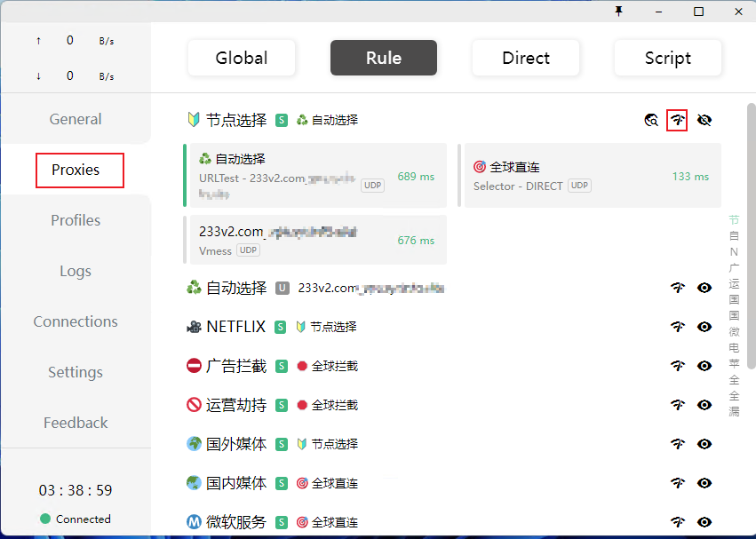Run latency test on the NETFLIX group
The height and width of the screenshot is (539, 756).
click(x=678, y=326)
